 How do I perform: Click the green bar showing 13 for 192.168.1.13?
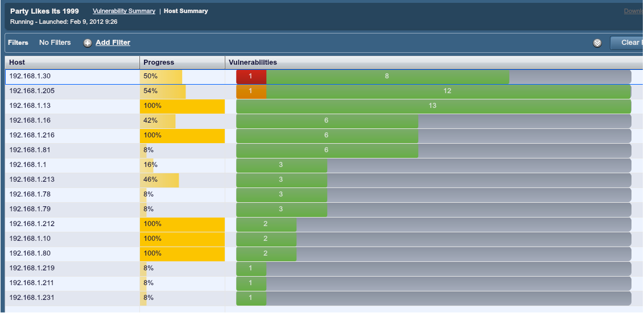pos(434,106)
